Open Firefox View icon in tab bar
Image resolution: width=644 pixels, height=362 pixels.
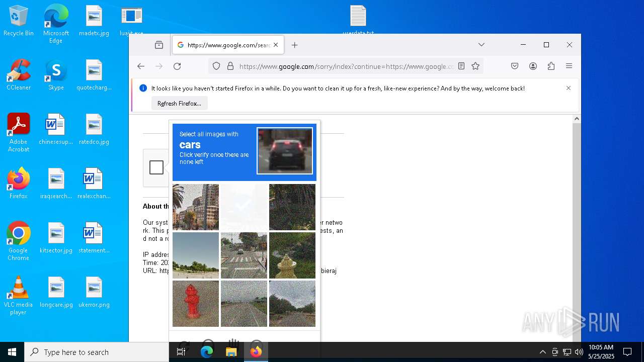pos(159,45)
